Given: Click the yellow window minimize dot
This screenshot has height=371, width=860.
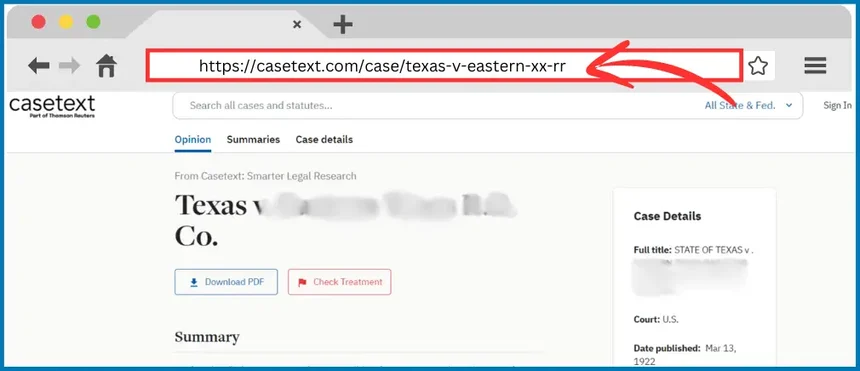Looking at the screenshot, I should pos(66,22).
